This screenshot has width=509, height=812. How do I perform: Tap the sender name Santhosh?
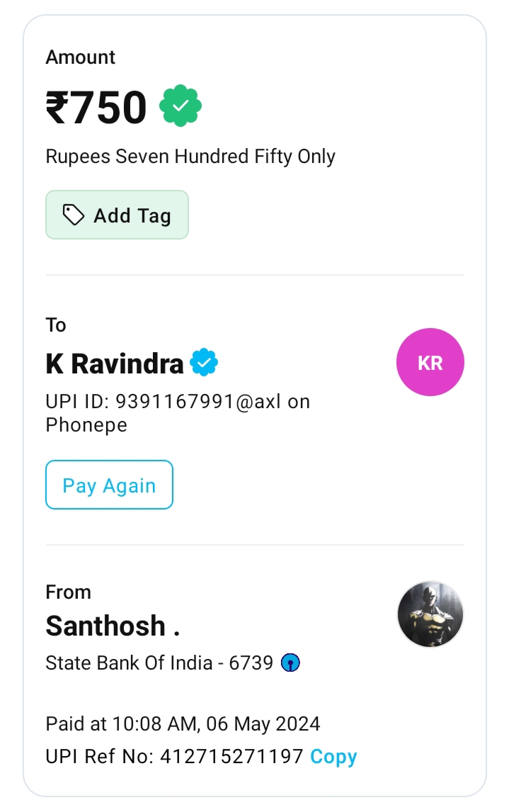tap(113, 626)
